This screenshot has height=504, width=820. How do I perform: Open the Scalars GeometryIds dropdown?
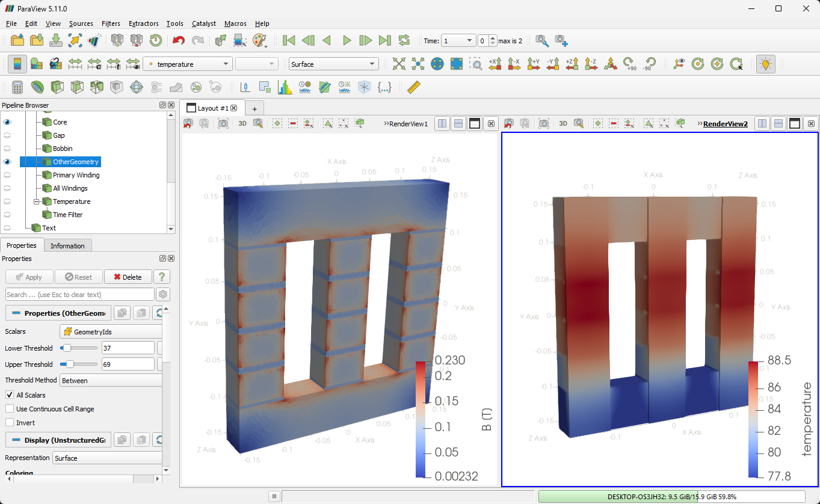coord(111,331)
